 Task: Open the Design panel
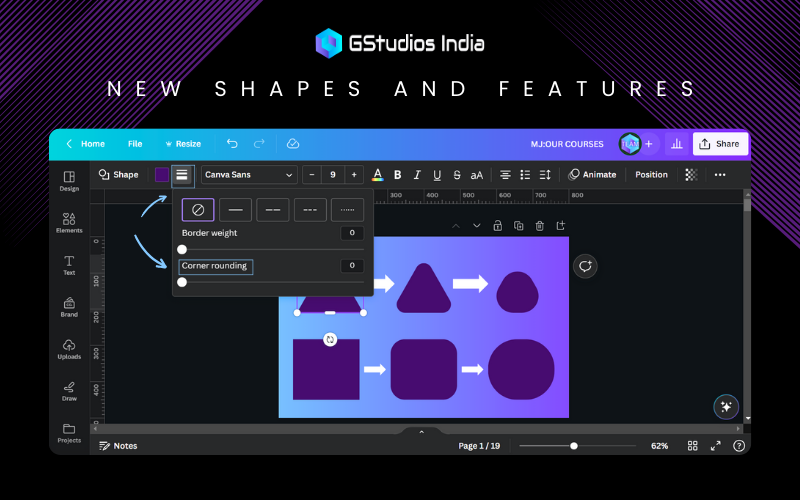pos(69,181)
